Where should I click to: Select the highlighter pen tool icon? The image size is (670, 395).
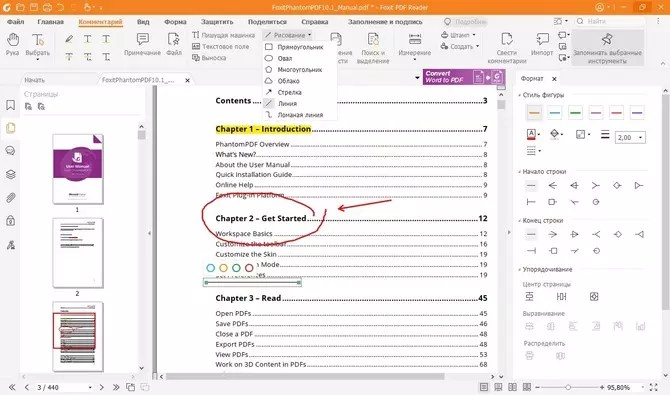point(69,39)
